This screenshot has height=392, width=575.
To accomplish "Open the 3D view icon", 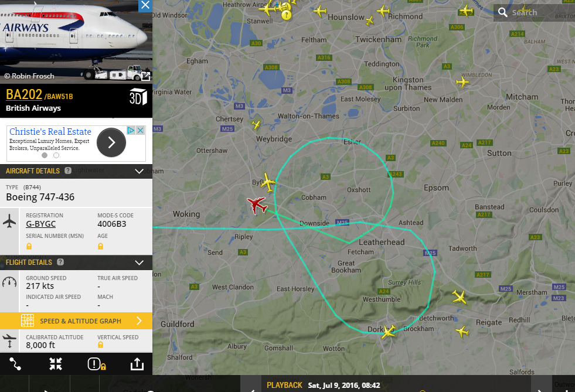I will [x=138, y=97].
